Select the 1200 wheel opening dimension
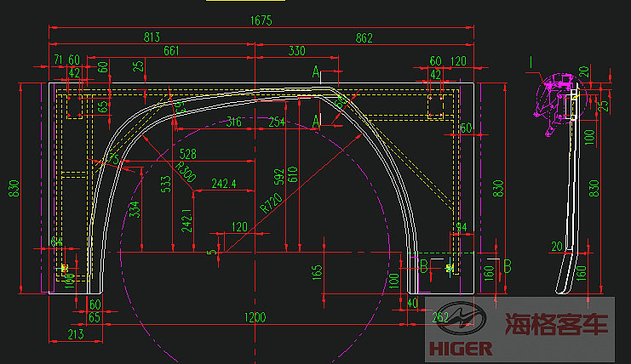The width and height of the screenshot is (631, 364). (255, 318)
